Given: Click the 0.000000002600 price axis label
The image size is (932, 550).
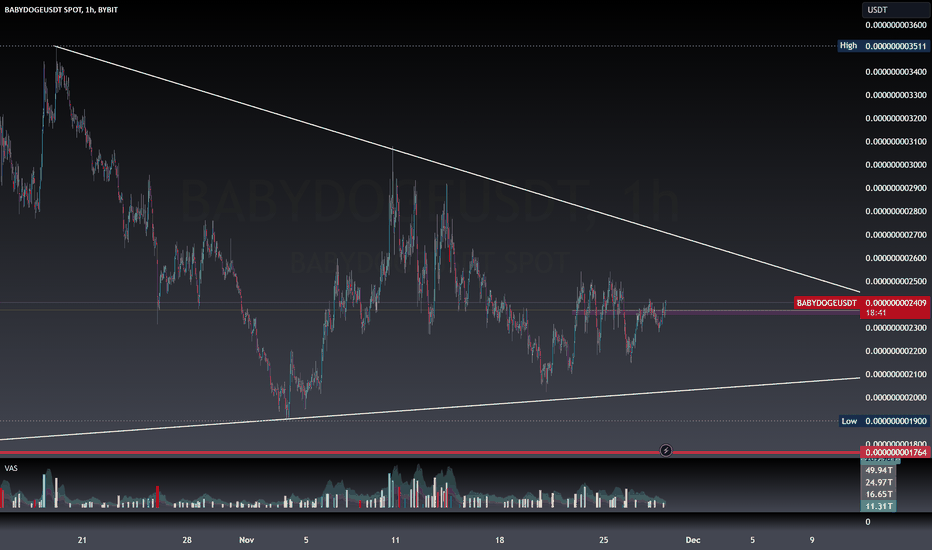Looking at the screenshot, I should point(896,258).
